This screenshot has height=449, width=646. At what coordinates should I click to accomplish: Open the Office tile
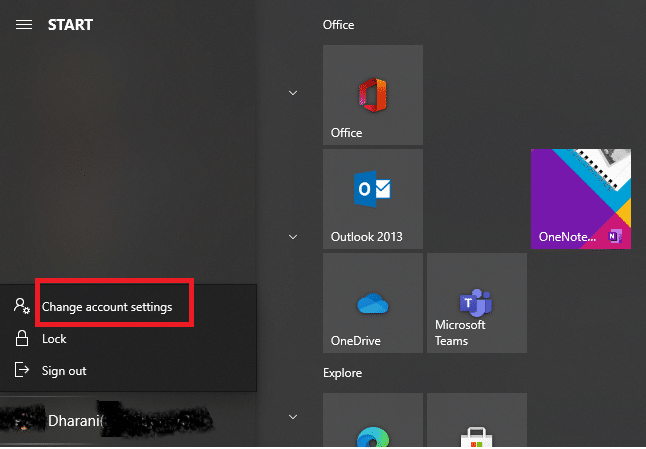coord(373,95)
